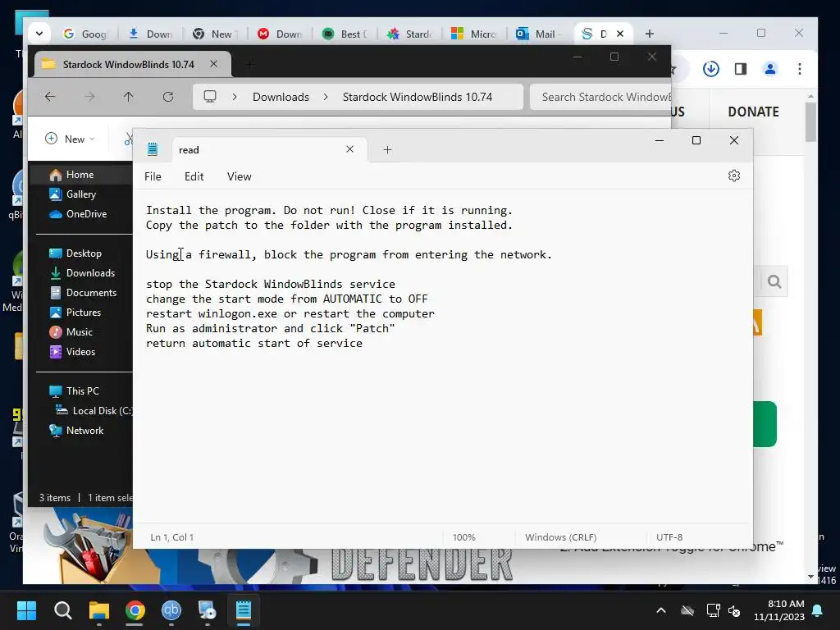This screenshot has height=630, width=840.
Task: Toggle Chrome side panel icon
Action: pyautogui.click(x=741, y=69)
